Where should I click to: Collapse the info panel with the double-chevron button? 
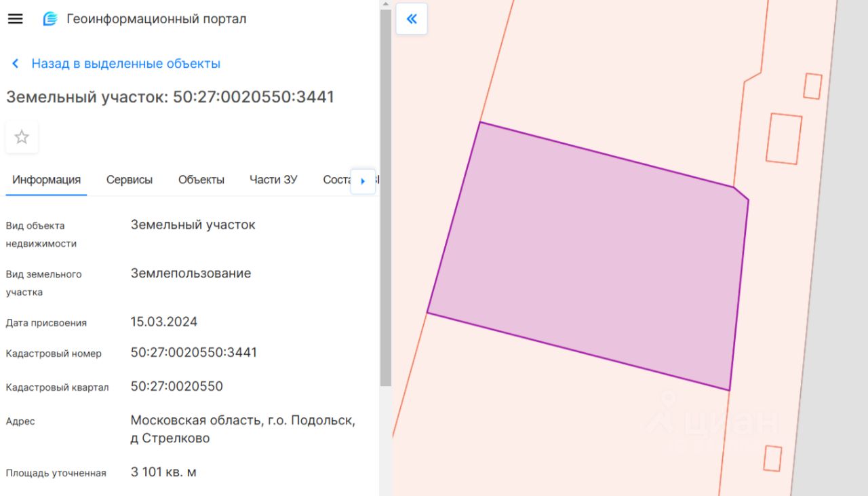point(412,19)
